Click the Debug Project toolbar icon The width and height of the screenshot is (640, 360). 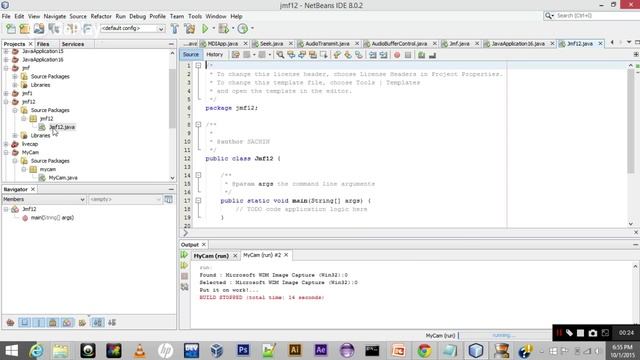(x=223, y=29)
